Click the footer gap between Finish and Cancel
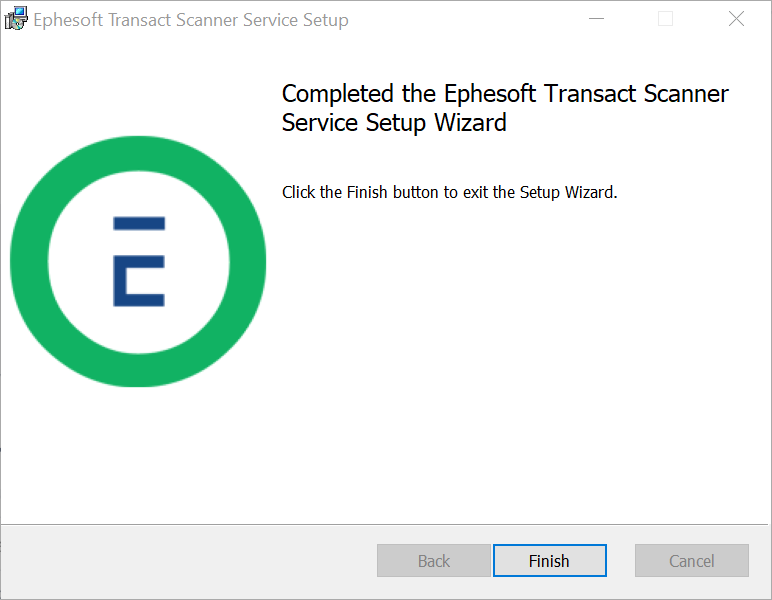This screenshot has height=600, width=772. coord(621,561)
